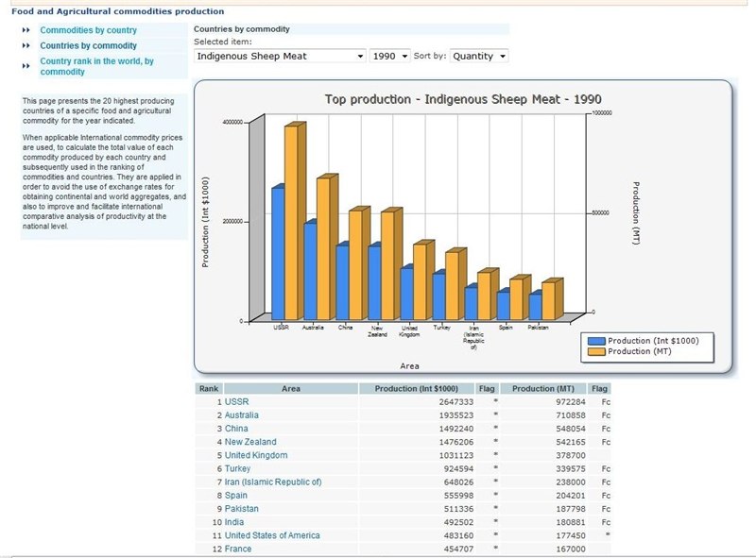This screenshot has width=756, height=558.
Task: Click the China MT value 548054
Action: 571,429
